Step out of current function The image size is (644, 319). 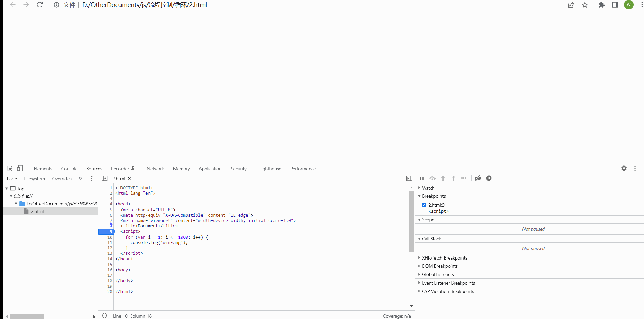(x=454, y=178)
